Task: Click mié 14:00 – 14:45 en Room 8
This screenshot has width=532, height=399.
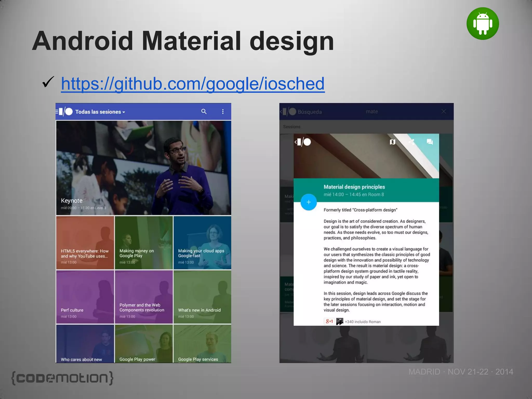Action: point(354,194)
